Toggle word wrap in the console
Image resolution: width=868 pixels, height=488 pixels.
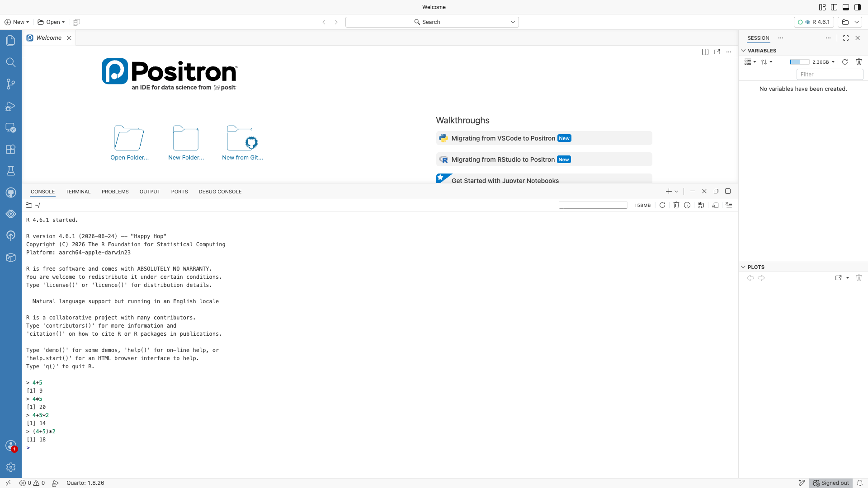click(701, 205)
